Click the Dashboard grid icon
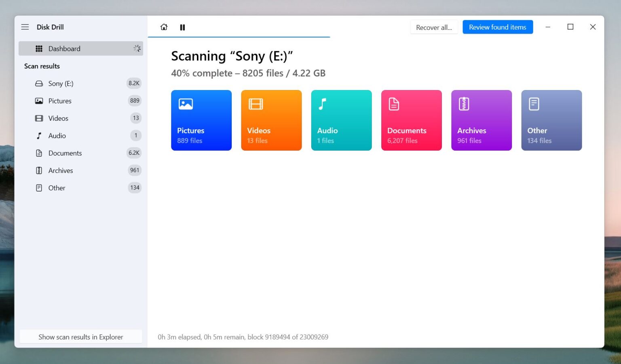This screenshot has width=621, height=364. [39, 48]
